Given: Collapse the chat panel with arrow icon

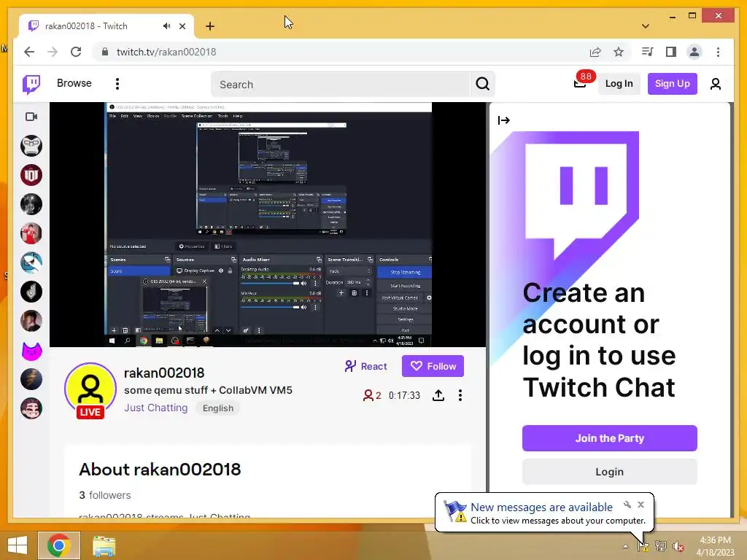Looking at the screenshot, I should [503, 120].
